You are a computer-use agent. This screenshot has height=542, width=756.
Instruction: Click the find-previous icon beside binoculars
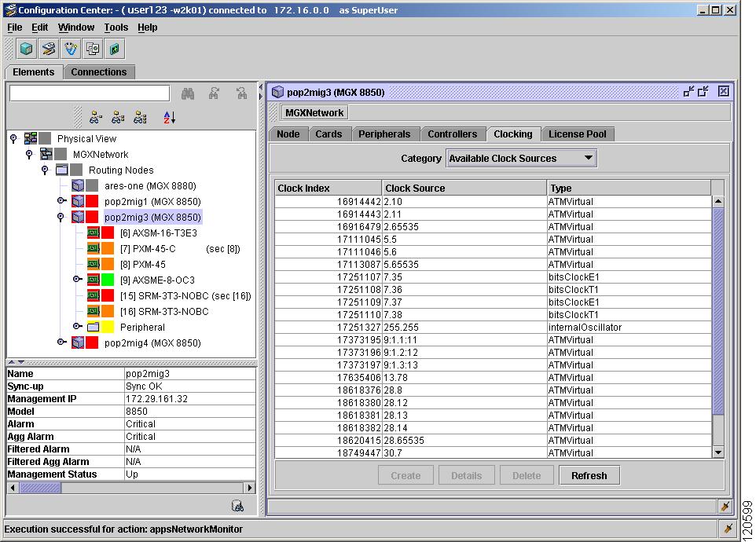pos(214,93)
